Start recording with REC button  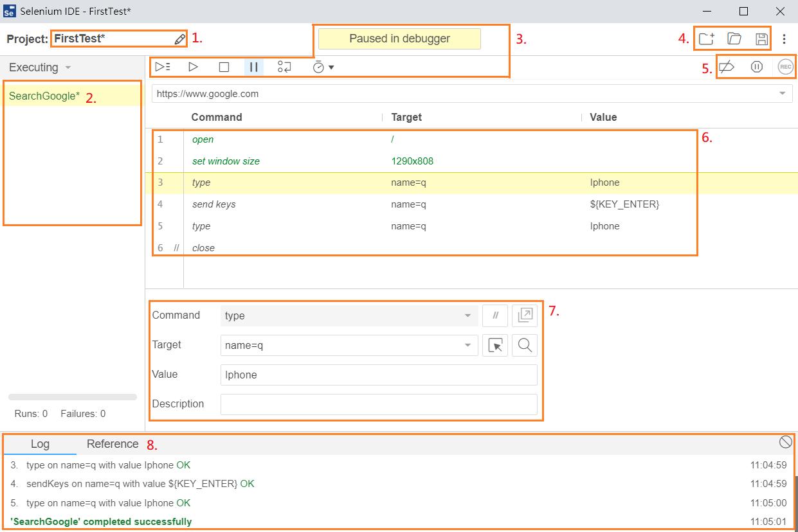pos(785,67)
